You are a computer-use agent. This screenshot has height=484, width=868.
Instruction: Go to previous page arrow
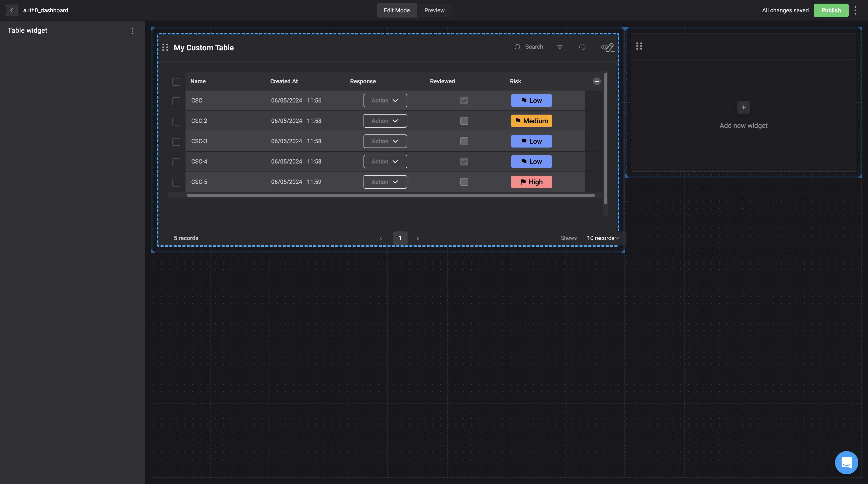[x=381, y=238]
